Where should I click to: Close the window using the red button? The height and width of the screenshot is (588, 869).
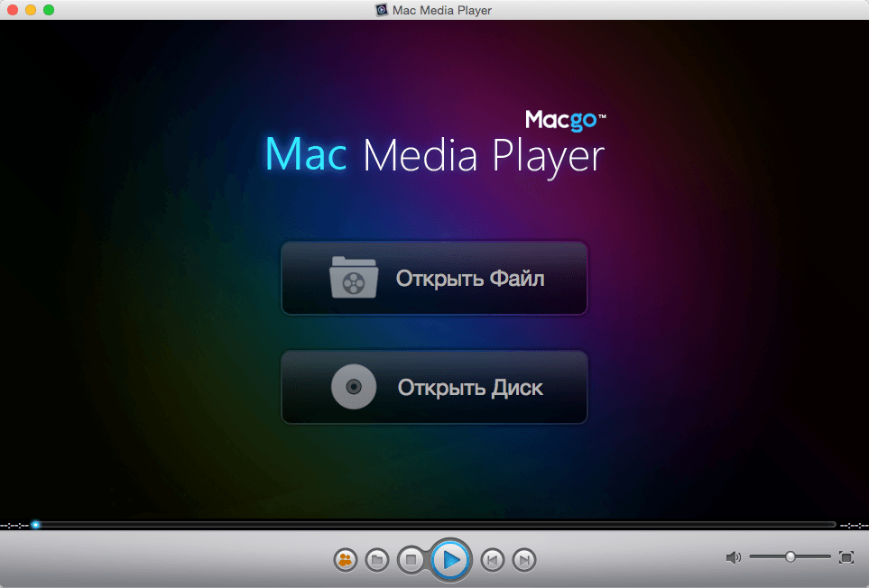click(x=13, y=10)
